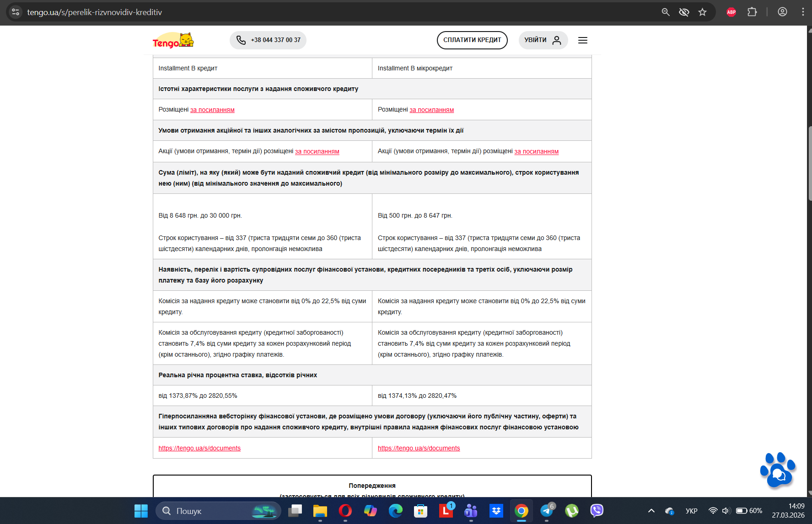
Task: Click 'Від 8 648 грн. до 30 000 грн.' text
Action: point(200,215)
